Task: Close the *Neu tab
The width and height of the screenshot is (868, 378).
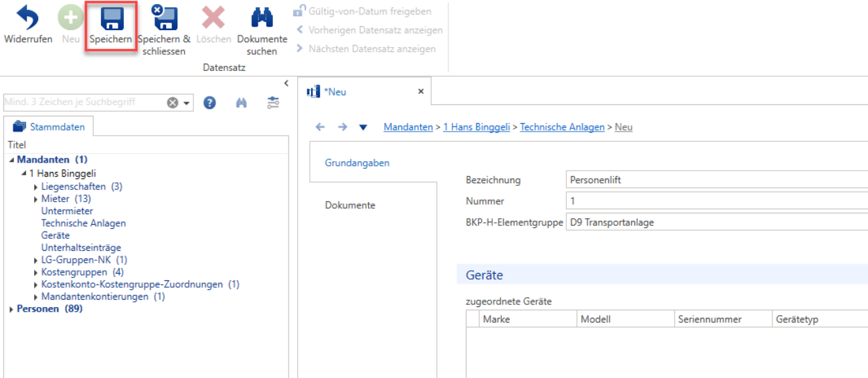Action: tap(421, 92)
